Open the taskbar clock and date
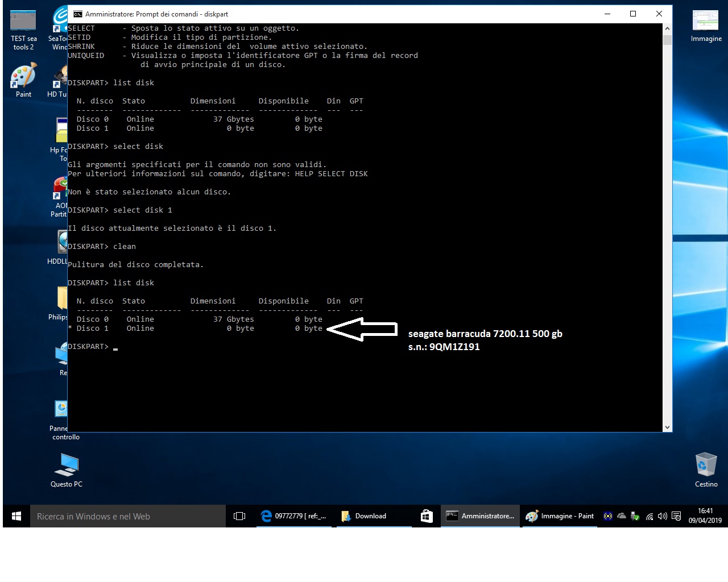Viewport: 728px width, 582px height. tap(705, 516)
